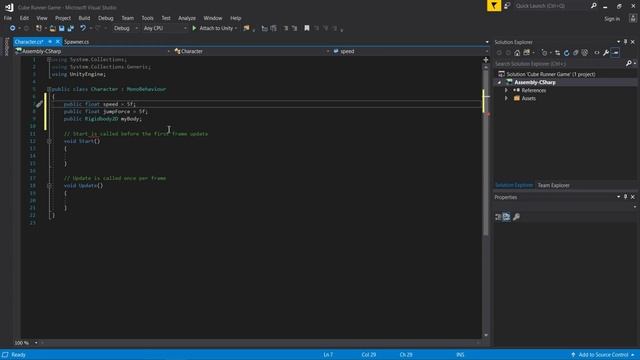Click the Property Pages wrench in Properties panel
The width and height of the screenshot is (640, 360).
coord(516,217)
